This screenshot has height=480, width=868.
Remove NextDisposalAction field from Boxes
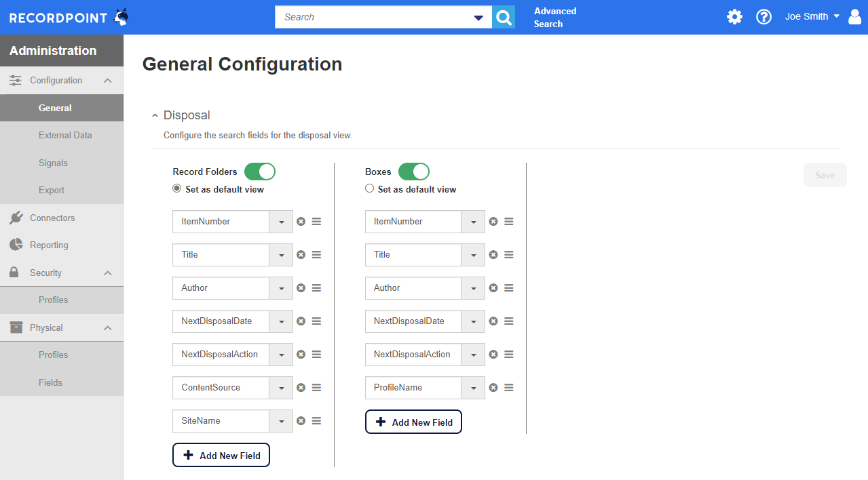(x=493, y=355)
